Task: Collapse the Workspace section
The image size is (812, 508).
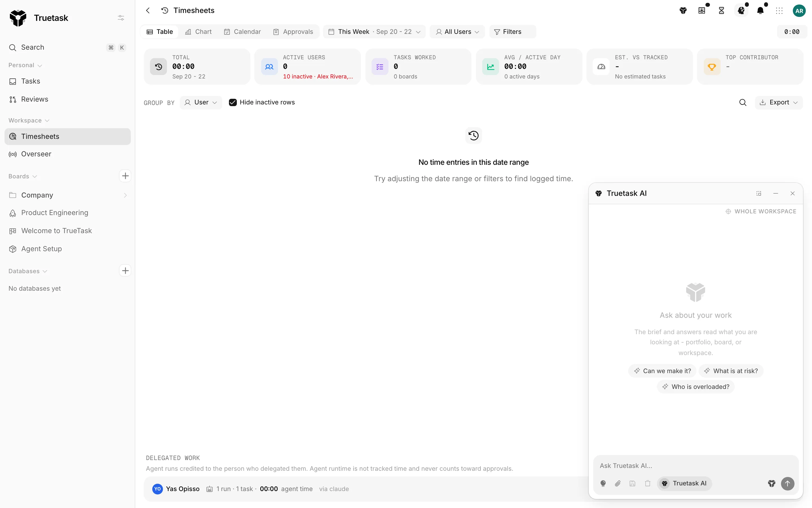Action: (29, 120)
